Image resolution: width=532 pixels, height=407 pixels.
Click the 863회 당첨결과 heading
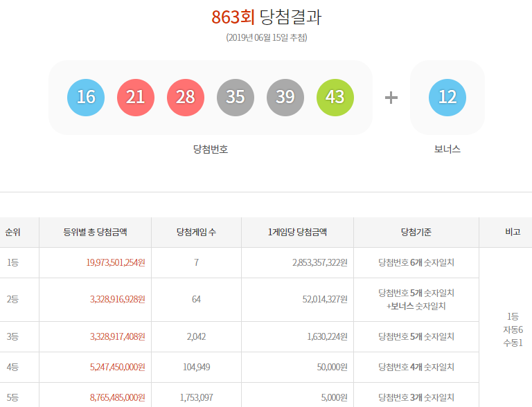click(x=266, y=17)
